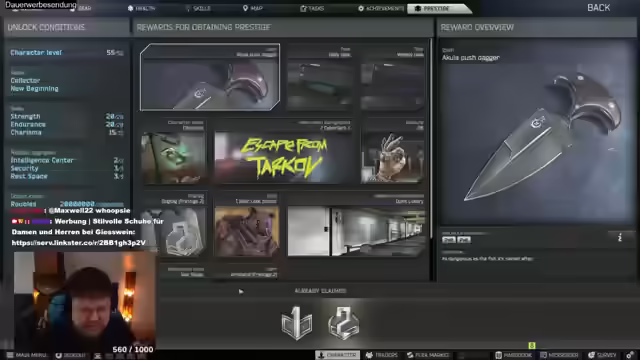Open the settings gear in bottom bar
The height and width of the screenshot is (360, 640).
pyautogui.click(x=630, y=355)
